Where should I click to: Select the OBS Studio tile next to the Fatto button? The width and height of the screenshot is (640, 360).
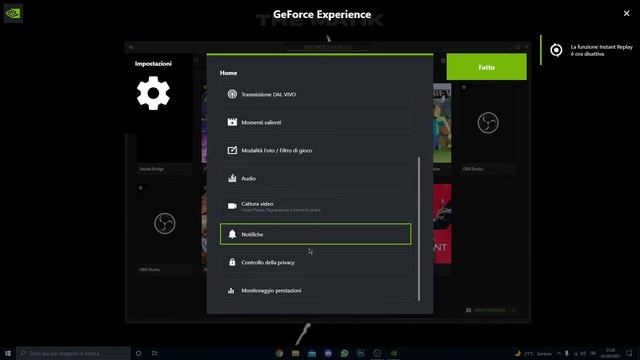(488, 128)
